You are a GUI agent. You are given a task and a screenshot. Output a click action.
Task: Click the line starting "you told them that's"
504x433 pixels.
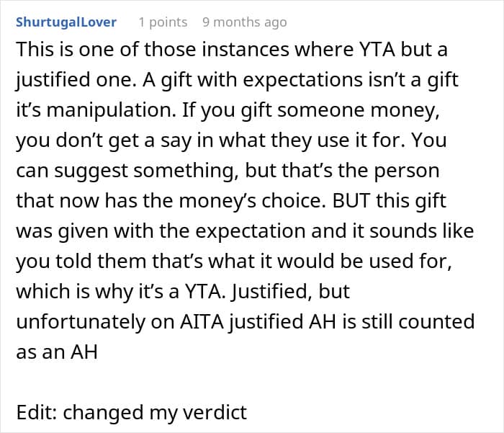(234, 262)
